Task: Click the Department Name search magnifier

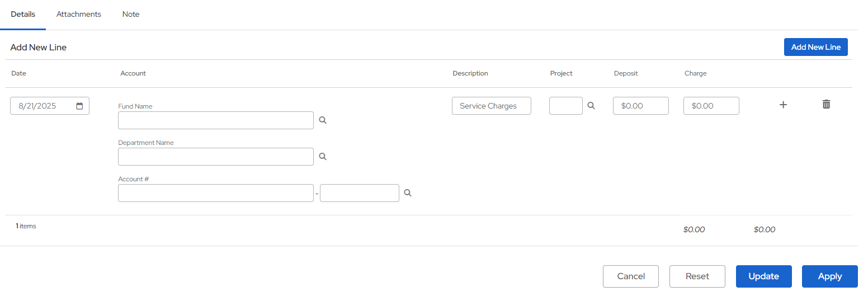Action: (323, 157)
